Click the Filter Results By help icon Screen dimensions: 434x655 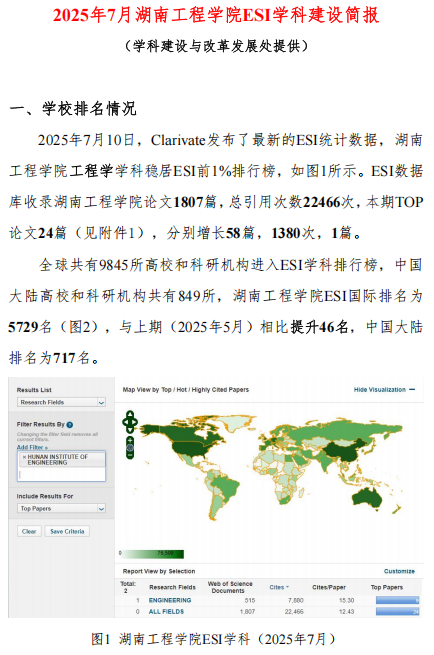(x=70, y=425)
